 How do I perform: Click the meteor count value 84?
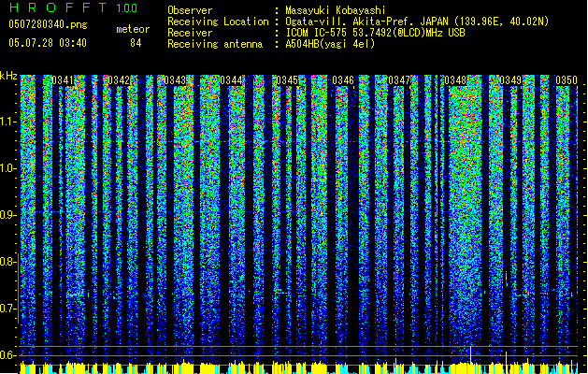tap(136, 43)
